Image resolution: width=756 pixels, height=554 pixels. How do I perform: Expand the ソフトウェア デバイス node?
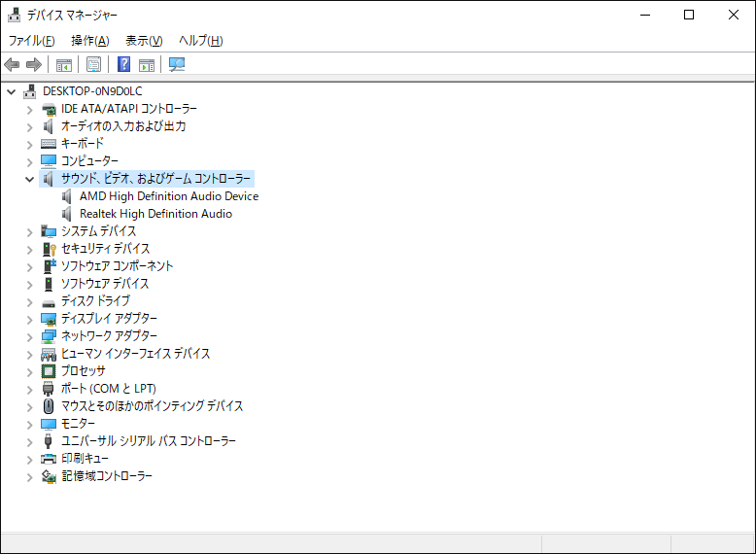(x=30, y=285)
